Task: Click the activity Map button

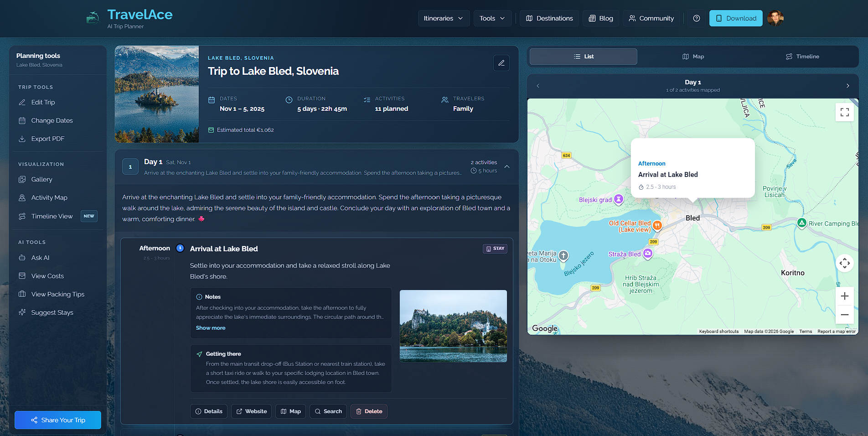Action: coord(290,411)
